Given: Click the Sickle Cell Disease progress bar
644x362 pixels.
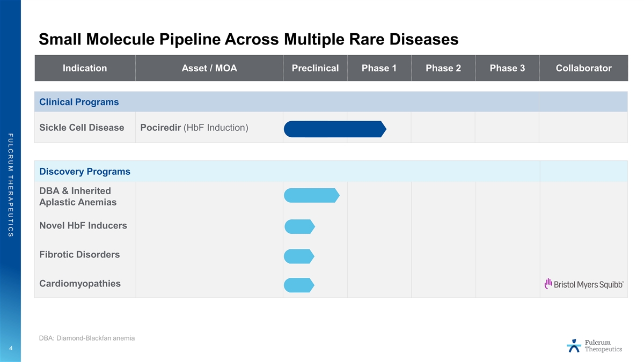Looking at the screenshot, I should pos(335,129).
